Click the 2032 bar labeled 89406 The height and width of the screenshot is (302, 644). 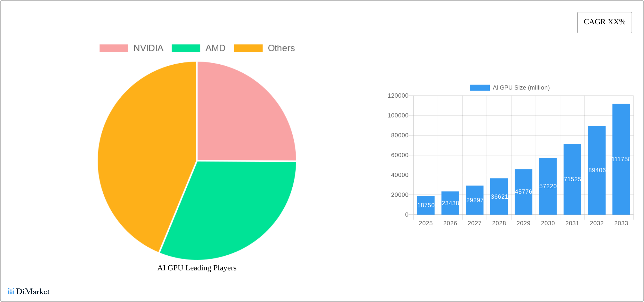tap(597, 170)
